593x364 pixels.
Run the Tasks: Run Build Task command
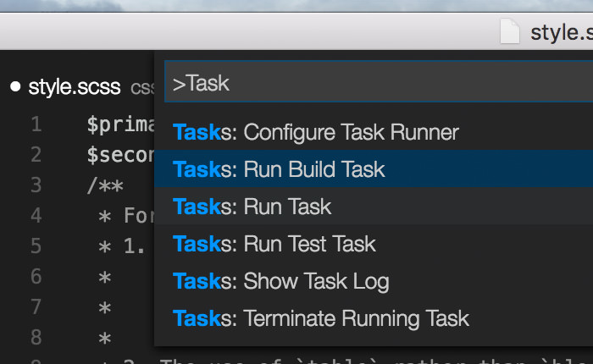[374, 169]
